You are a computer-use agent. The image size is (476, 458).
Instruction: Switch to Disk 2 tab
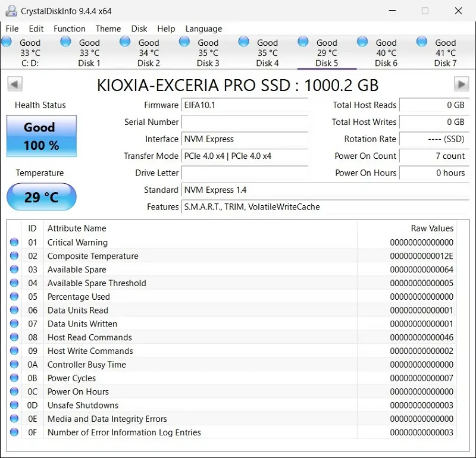pos(149,52)
